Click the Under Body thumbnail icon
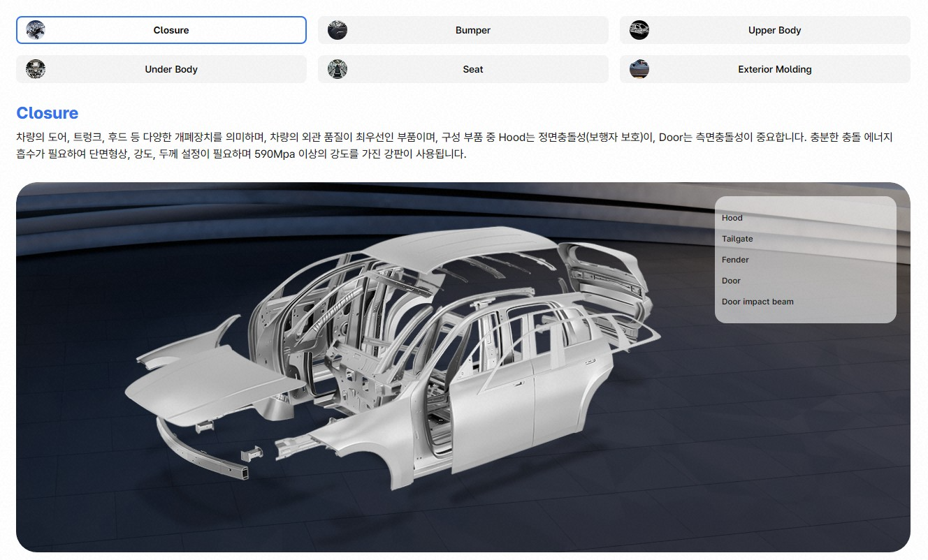The width and height of the screenshot is (928, 560). click(x=35, y=69)
